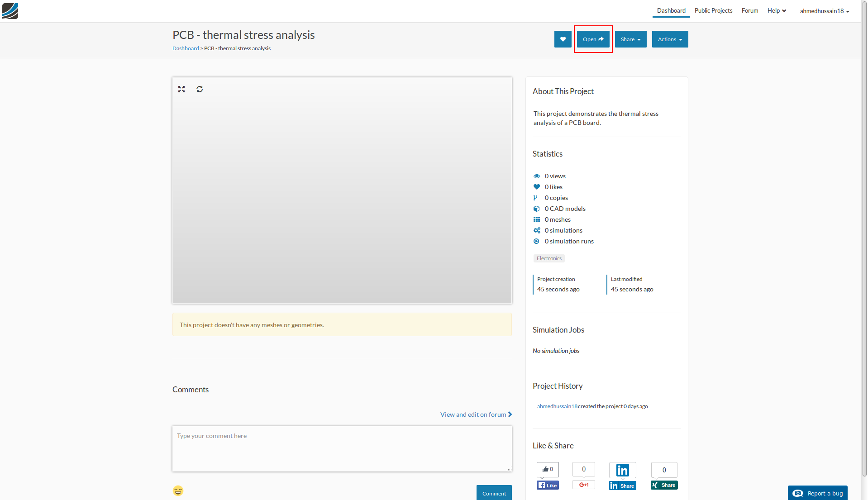Click the Dashboard breadcrumb link
868x500 pixels.
186,48
